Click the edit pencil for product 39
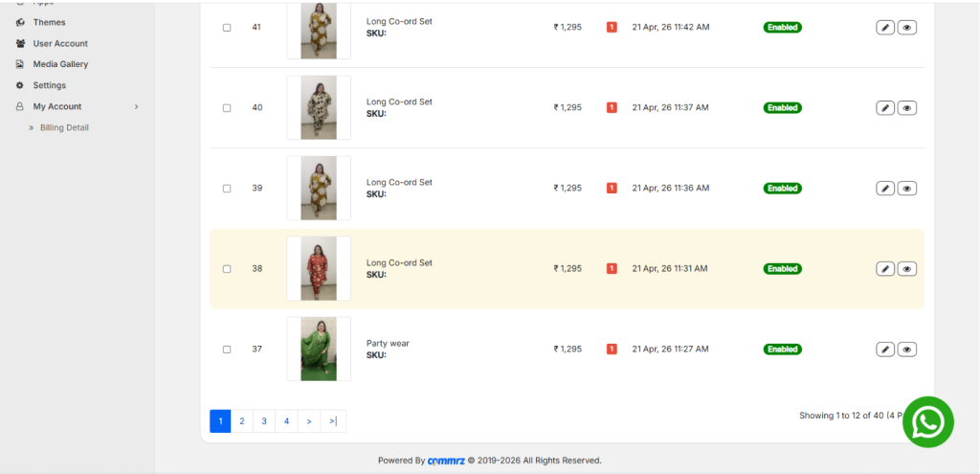 (885, 189)
